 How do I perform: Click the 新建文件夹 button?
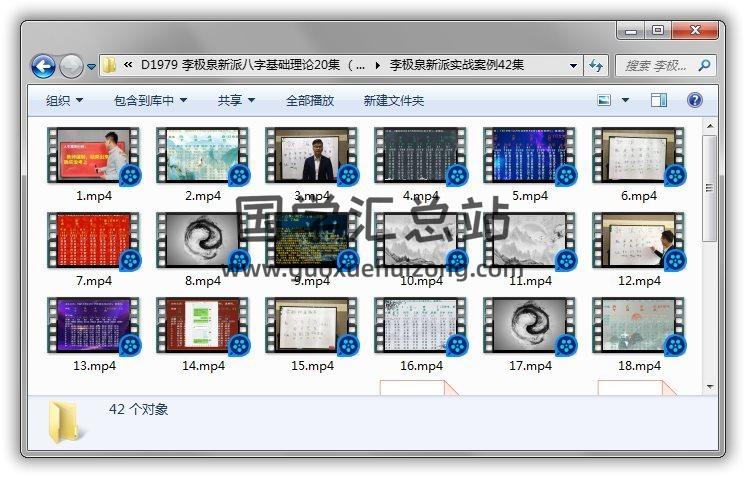(393, 101)
